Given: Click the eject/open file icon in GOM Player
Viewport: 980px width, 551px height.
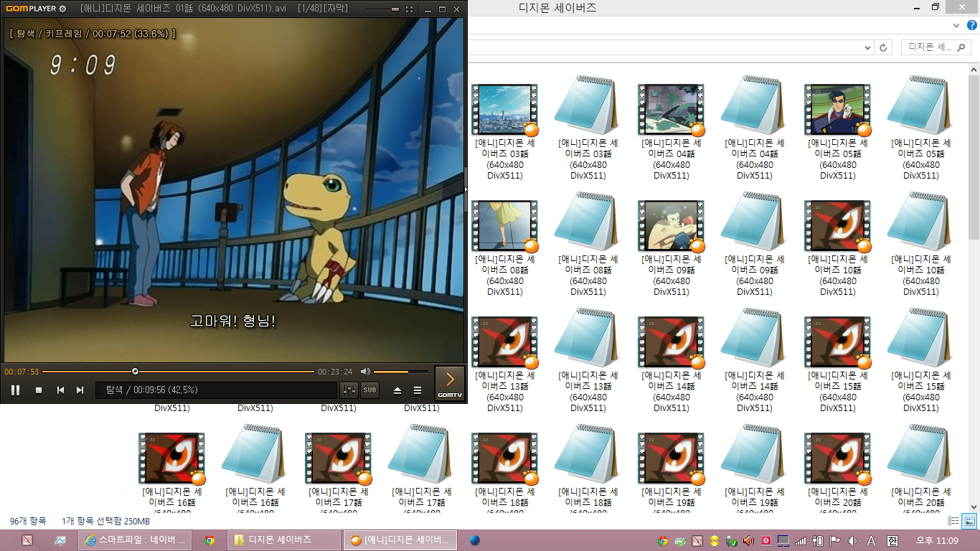Looking at the screenshot, I should point(397,390).
